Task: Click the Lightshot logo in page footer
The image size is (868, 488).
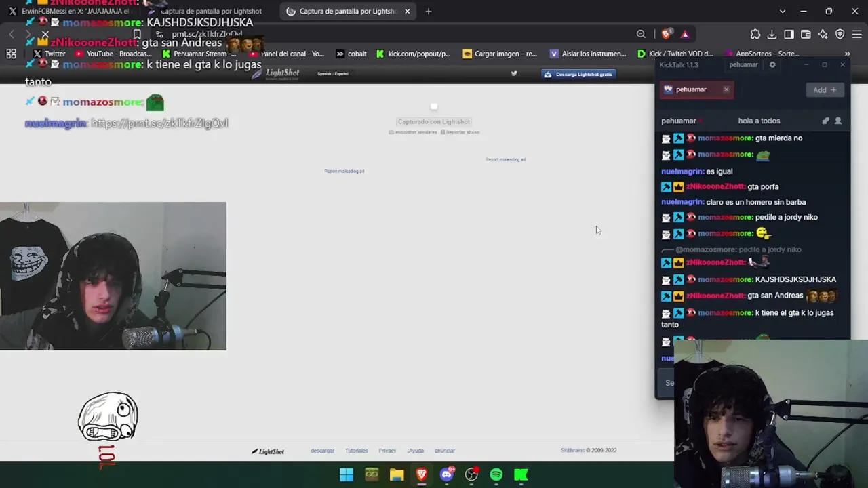Action: pyautogui.click(x=268, y=451)
